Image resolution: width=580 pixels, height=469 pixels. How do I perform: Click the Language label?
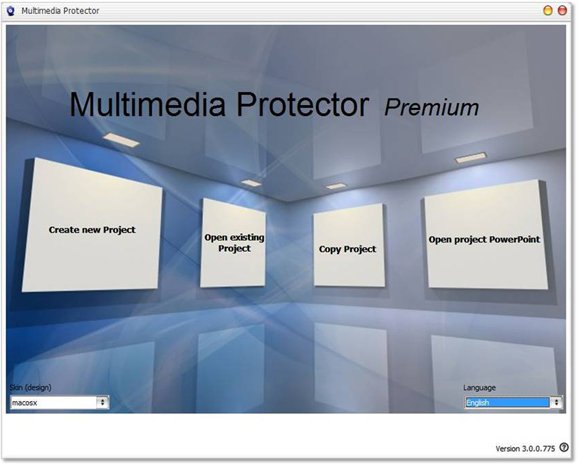click(479, 388)
